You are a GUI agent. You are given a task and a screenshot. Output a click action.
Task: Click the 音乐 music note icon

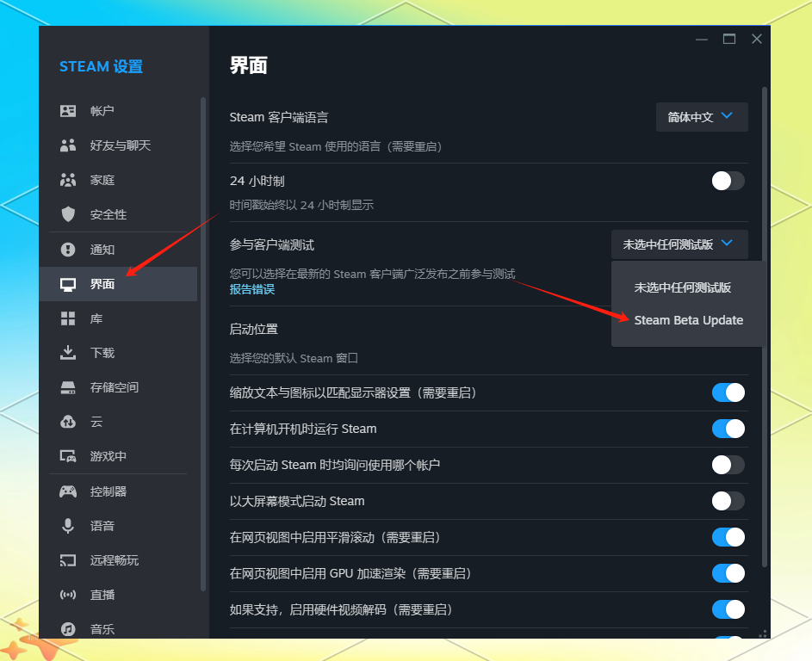(68, 629)
